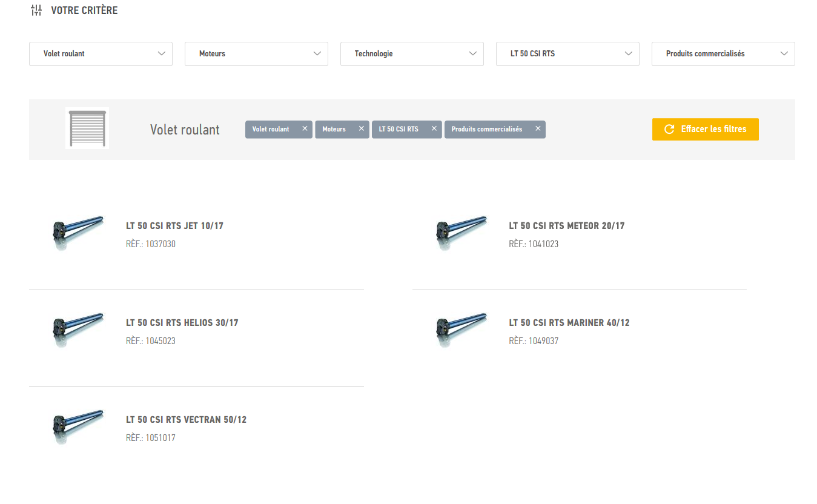Click the Effacer les filtres button

[x=705, y=129]
